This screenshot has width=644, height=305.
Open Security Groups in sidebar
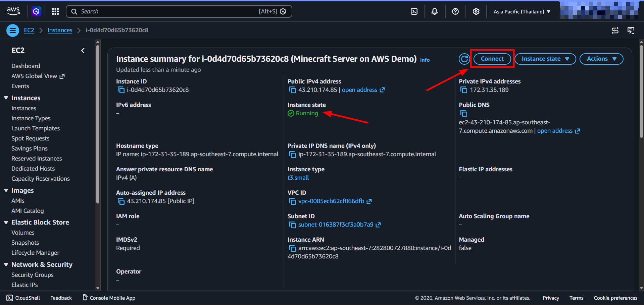33,275
